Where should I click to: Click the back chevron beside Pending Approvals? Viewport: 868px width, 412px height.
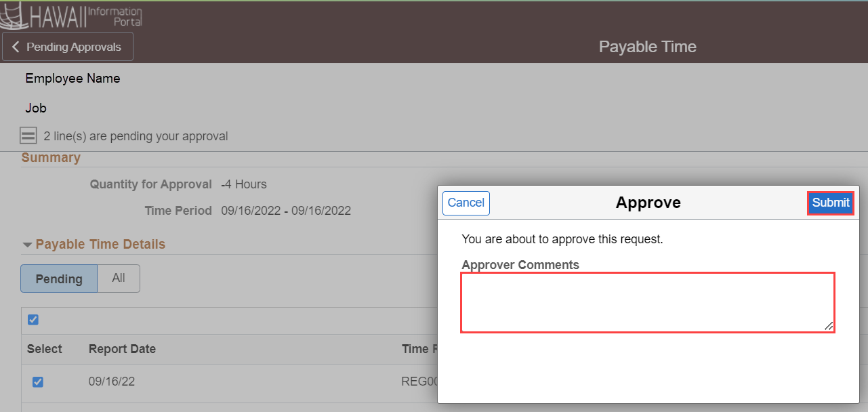coord(16,46)
